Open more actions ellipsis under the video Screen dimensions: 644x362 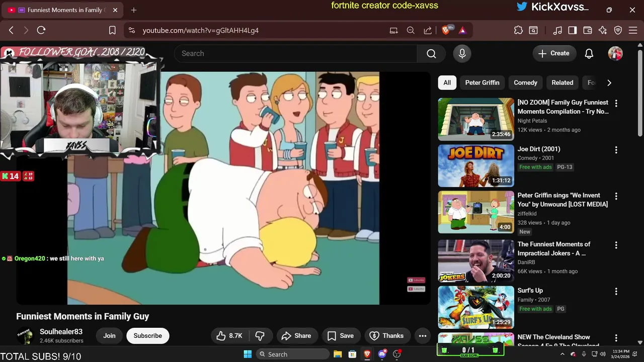point(423,336)
